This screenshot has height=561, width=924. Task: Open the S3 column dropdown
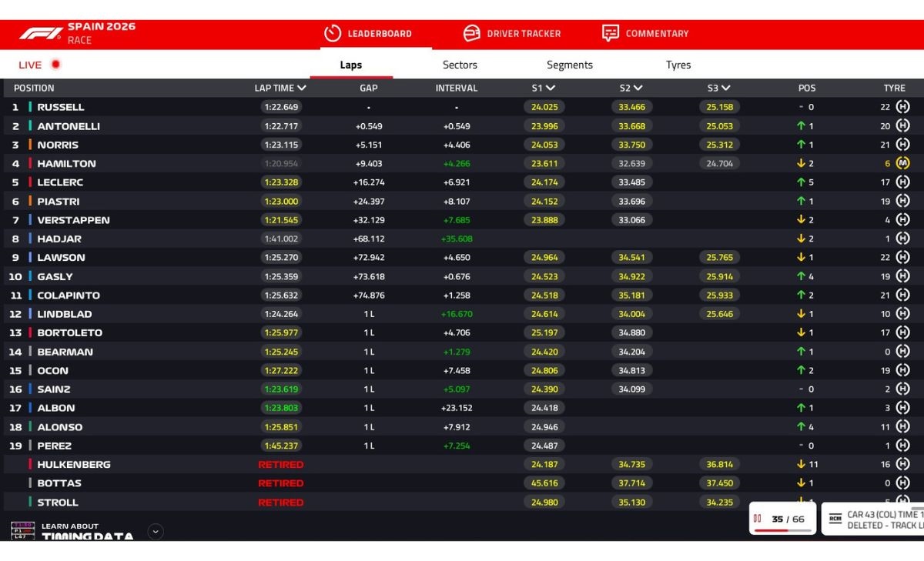pos(726,88)
